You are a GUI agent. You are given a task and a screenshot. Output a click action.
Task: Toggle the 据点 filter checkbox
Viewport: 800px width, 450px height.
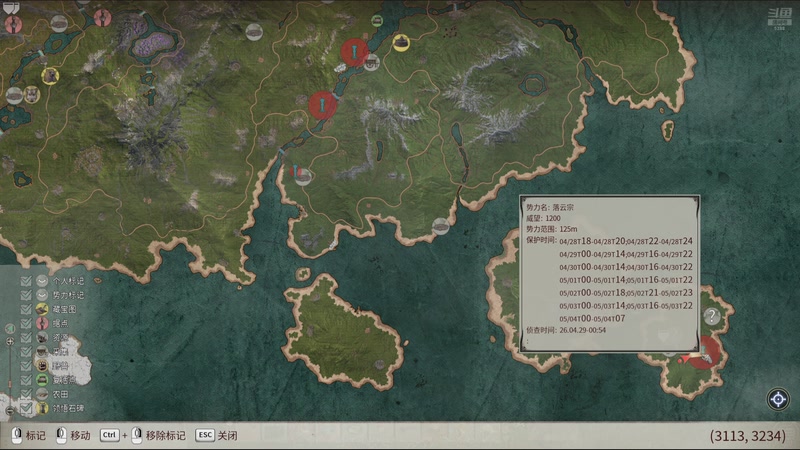pos(26,323)
